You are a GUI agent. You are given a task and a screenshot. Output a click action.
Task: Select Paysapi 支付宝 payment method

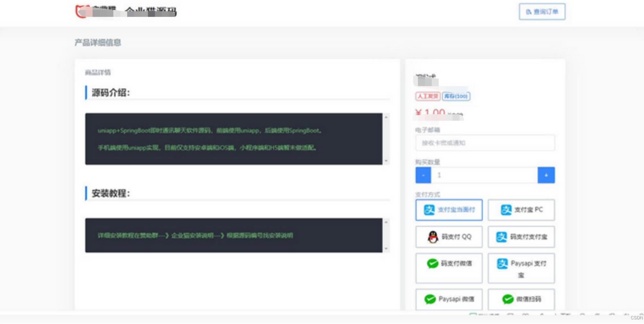(x=521, y=268)
